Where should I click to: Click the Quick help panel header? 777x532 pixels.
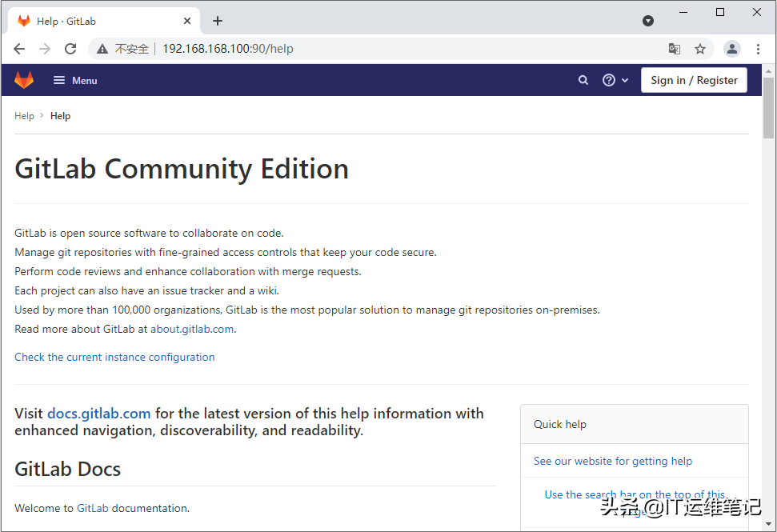pos(635,425)
